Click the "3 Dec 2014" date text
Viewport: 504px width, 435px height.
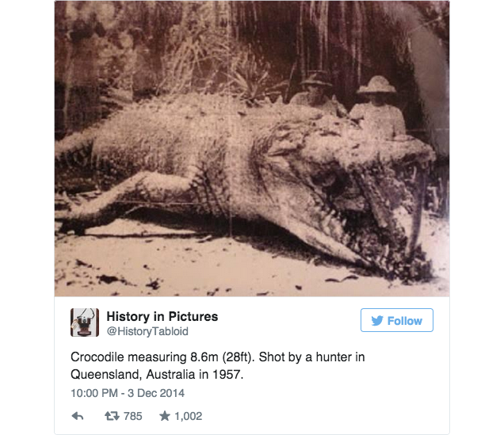tap(156, 393)
